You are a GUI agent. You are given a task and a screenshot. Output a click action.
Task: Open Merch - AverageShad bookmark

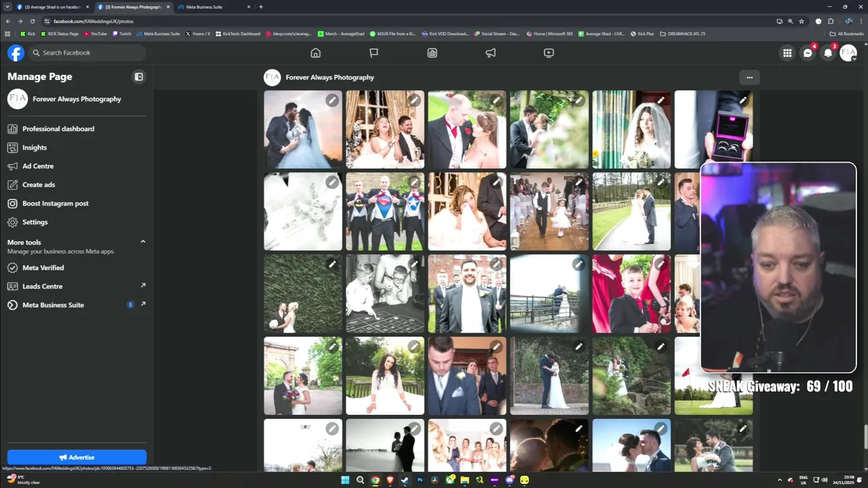(341, 33)
